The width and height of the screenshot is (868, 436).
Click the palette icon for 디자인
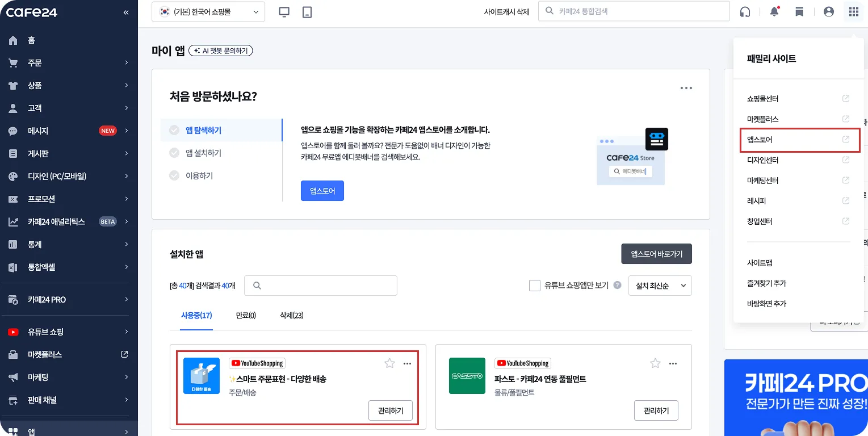point(13,177)
